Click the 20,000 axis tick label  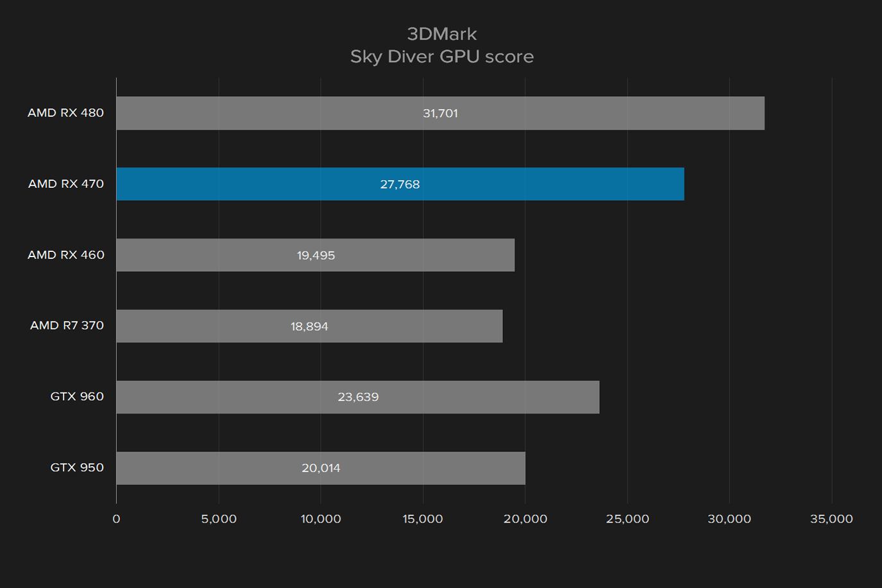click(x=525, y=519)
